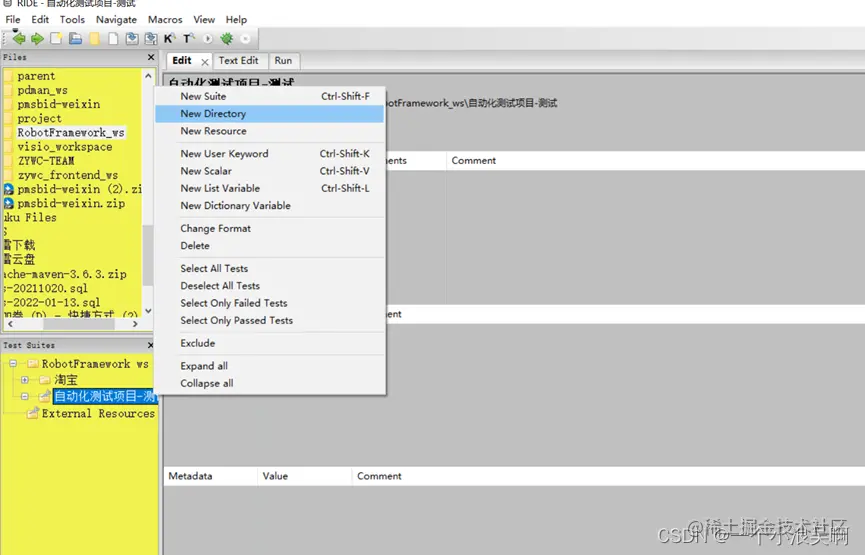
Task: Expand the 淘宝 tree node
Action: pyautogui.click(x=25, y=380)
